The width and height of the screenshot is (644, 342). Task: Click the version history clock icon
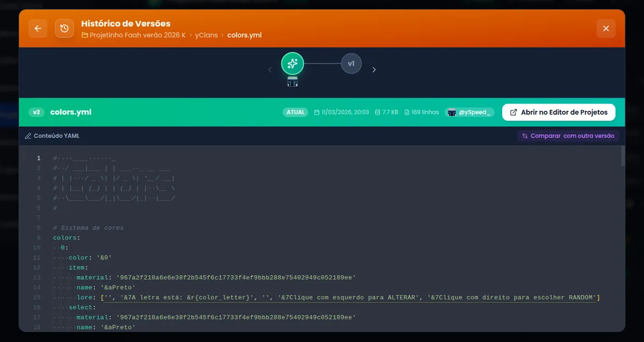coord(64,28)
